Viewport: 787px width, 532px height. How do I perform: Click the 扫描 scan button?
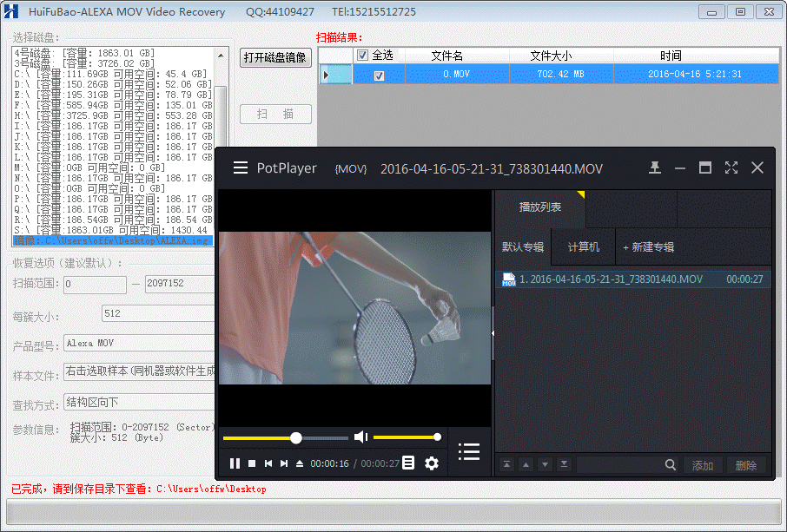click(x=275, y=114)
